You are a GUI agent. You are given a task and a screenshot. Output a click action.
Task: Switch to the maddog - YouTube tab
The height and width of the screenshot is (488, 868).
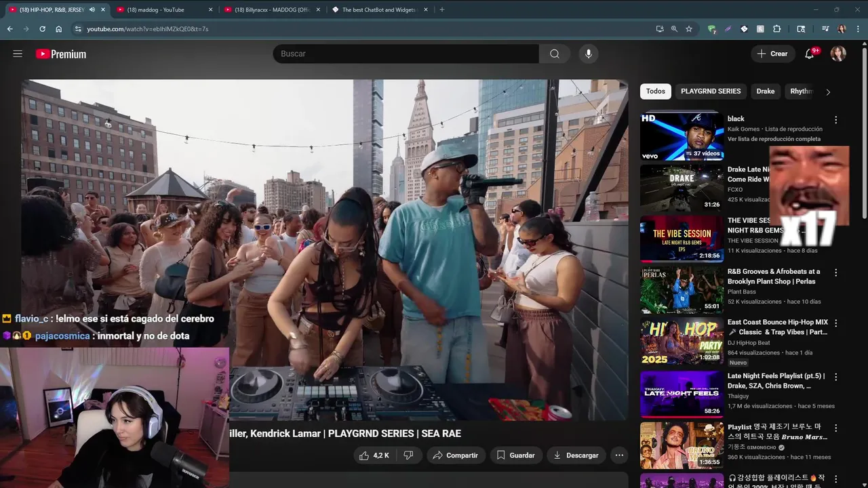tap(164, 9)
